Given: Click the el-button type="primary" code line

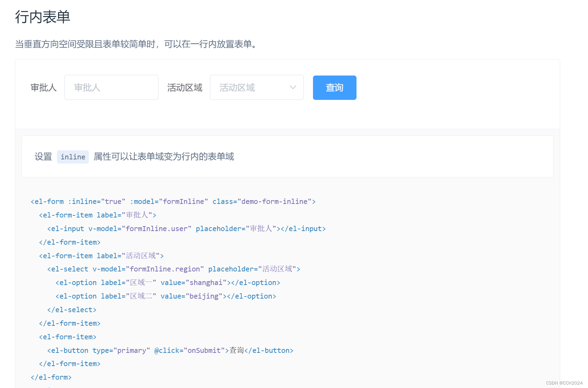Looking at the screenshot, I should pos(170,350).
